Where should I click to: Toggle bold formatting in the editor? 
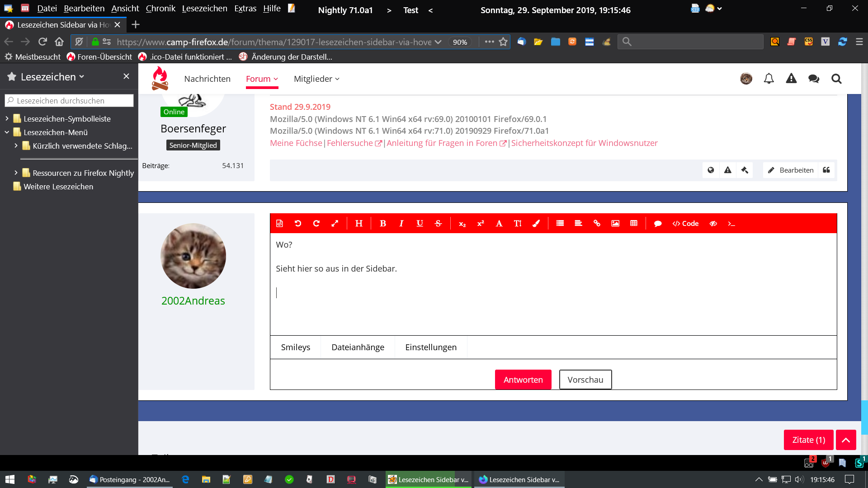(x=383, y=224)
